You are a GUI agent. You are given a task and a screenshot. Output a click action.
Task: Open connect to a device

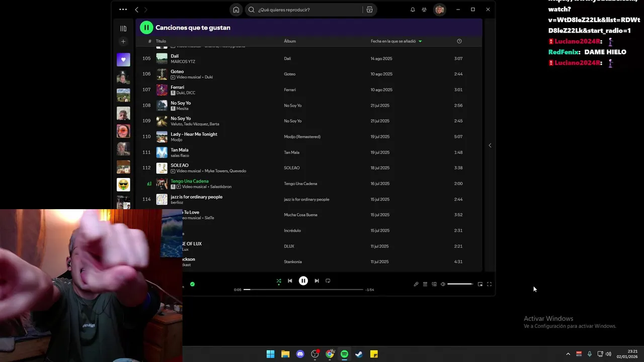(434, 284)
